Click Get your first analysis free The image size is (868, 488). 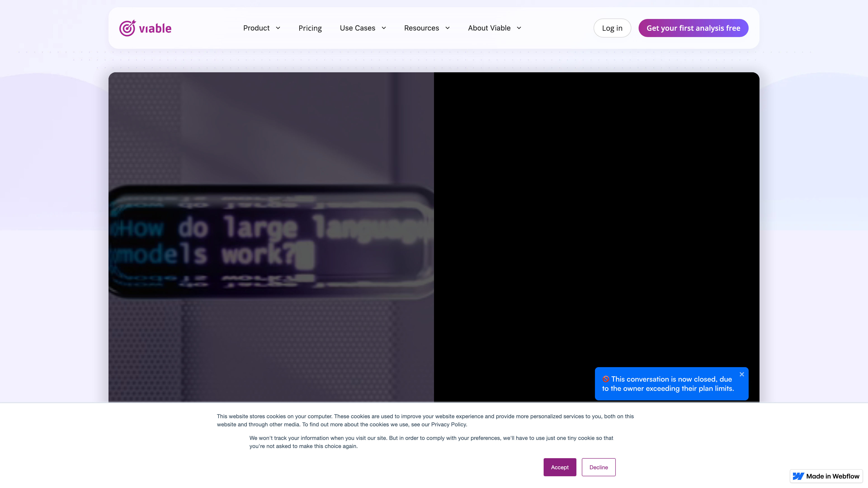[693, 28]
